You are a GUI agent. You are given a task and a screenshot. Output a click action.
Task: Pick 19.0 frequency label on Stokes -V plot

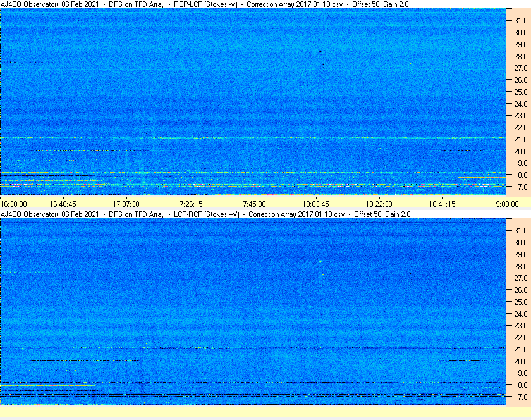(521, 163)
